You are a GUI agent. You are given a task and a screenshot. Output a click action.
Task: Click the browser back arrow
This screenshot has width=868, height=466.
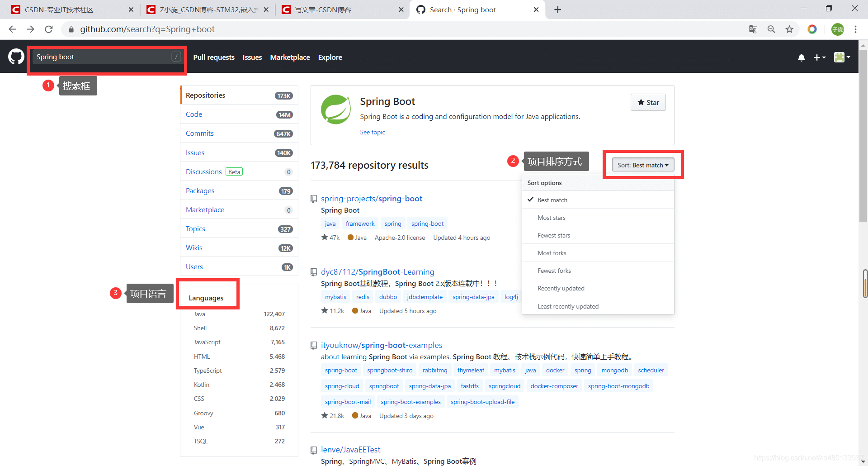pyautogui.click(x=12, y=29)
